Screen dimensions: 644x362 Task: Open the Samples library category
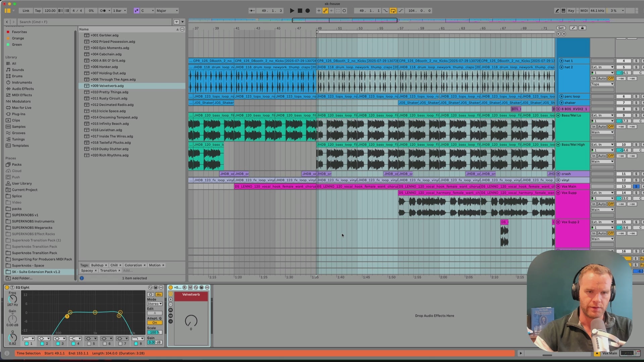[19, 127]
